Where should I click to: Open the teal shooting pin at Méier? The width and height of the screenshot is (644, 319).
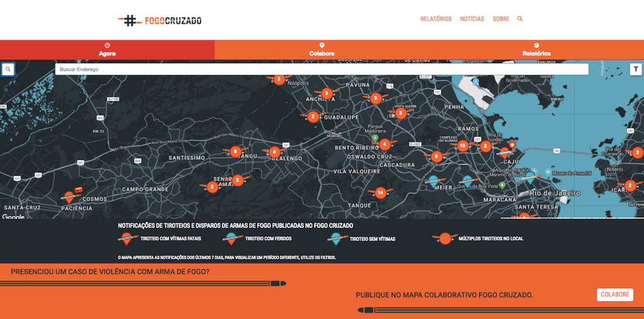433,181
